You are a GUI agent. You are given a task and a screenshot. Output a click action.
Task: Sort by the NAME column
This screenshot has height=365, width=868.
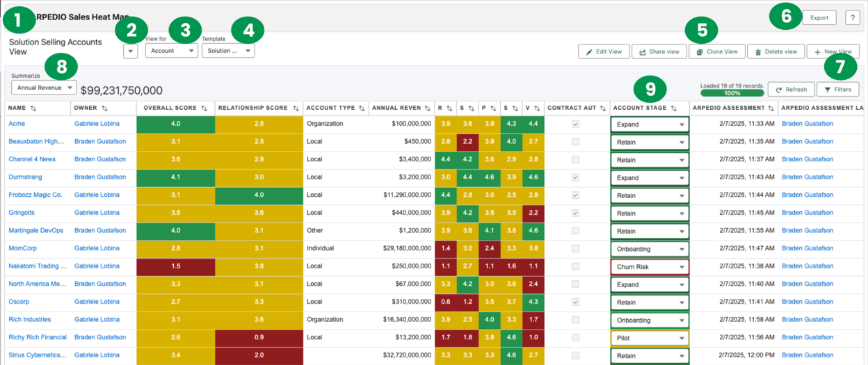(33, 108)
